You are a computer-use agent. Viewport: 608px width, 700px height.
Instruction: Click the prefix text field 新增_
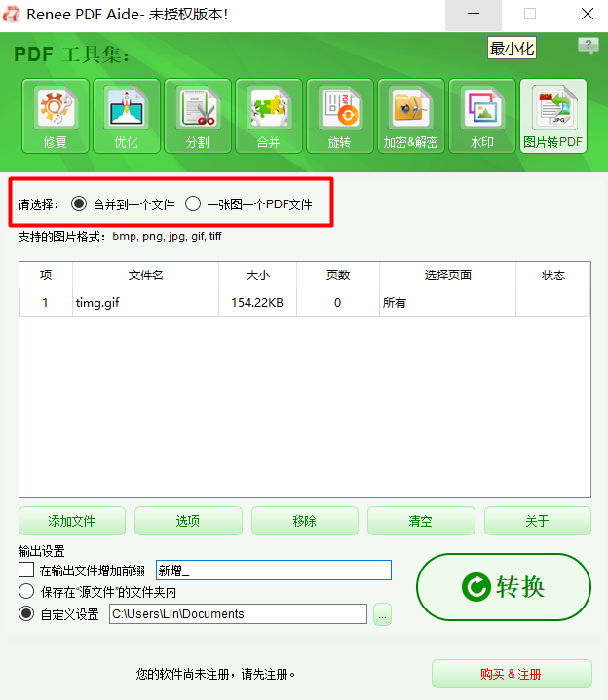click(x=274, y=571)
